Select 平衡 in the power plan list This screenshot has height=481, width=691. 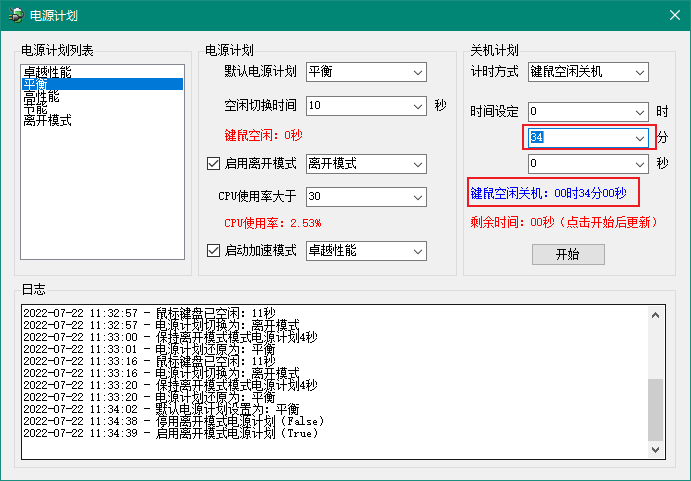[102, 84]
